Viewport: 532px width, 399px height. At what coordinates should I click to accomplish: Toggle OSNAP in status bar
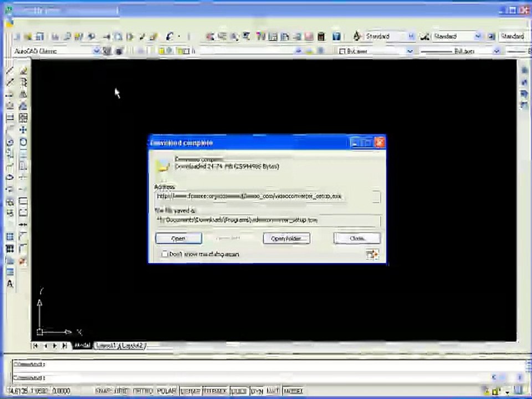click(x=190, y=391)
